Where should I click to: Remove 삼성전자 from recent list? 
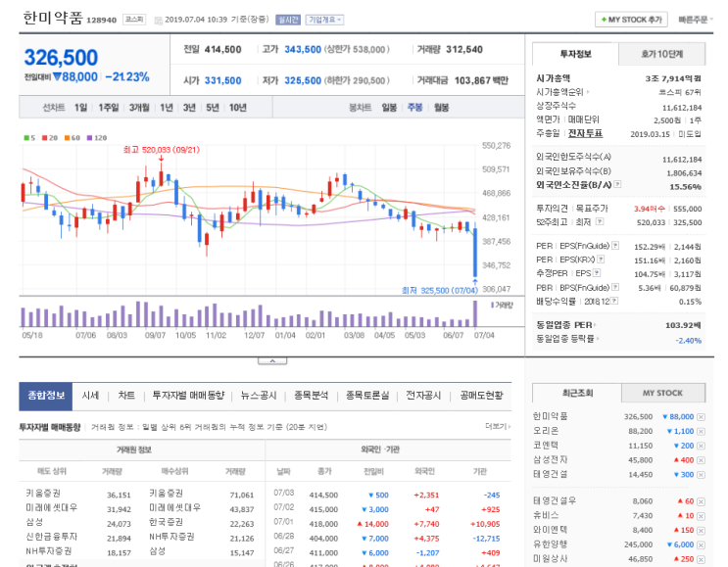pos(702,460)
